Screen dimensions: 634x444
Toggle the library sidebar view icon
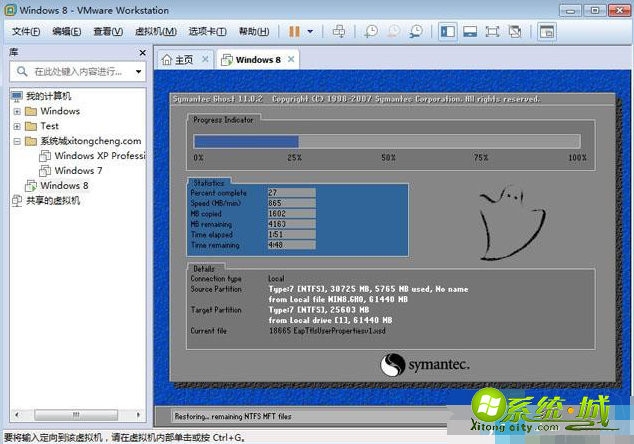click(x=448, y=32)
